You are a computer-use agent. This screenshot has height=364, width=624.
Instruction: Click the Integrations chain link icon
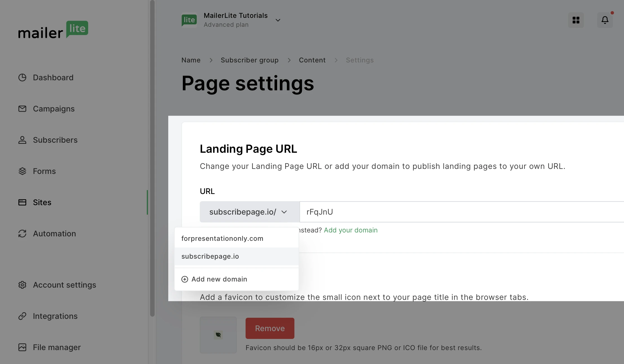click(x=22, y=316)
